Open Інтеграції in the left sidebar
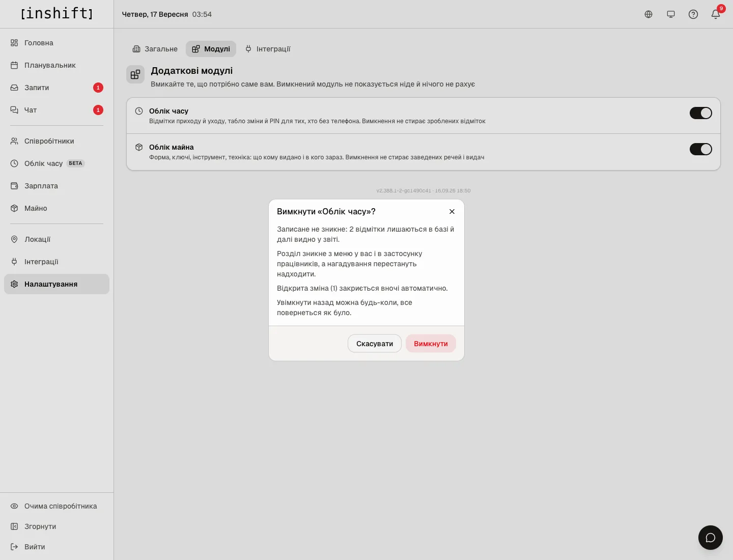This screenshot has height=560, width=733. [57, 262]
